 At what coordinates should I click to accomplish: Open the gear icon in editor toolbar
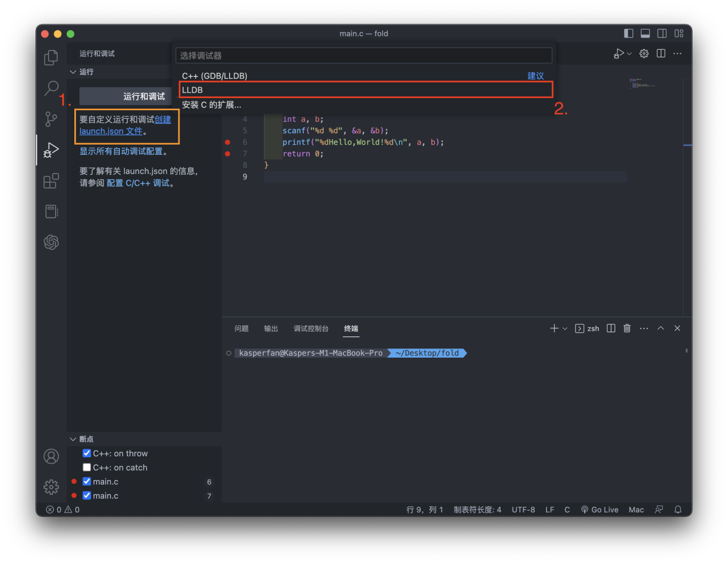tap(644, 54)
